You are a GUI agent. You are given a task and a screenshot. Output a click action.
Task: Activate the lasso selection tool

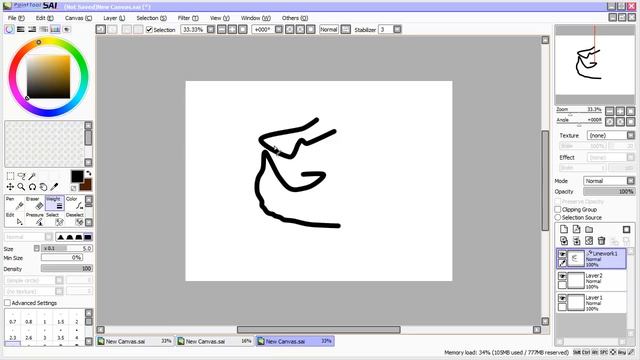pyautogui.click(x=21, y=176)
